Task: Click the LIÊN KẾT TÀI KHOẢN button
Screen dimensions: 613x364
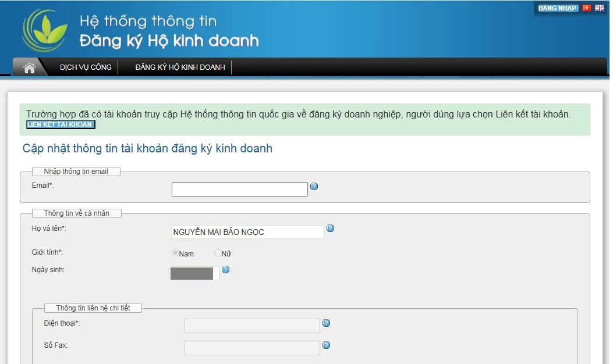Action: pos(60,125)
